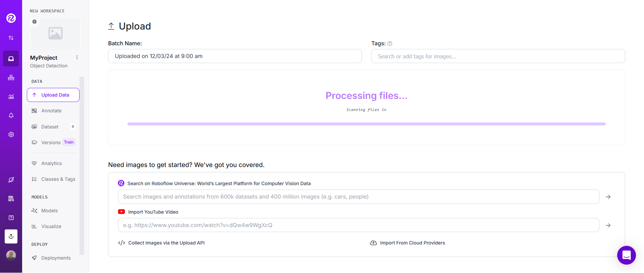Open the chat support bubble
Screen dimensions: 644x273
(627, 255)
